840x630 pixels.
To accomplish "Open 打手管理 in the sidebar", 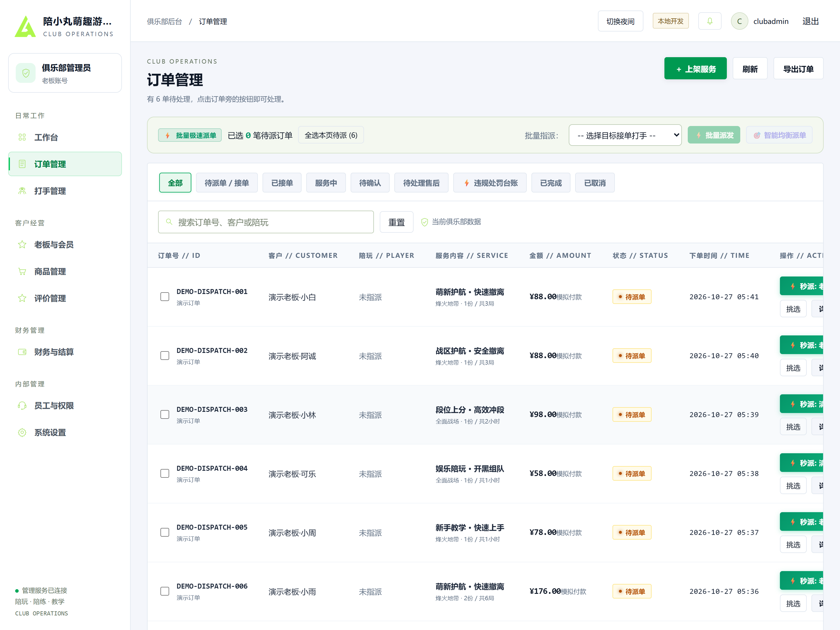I will (65, 191).
